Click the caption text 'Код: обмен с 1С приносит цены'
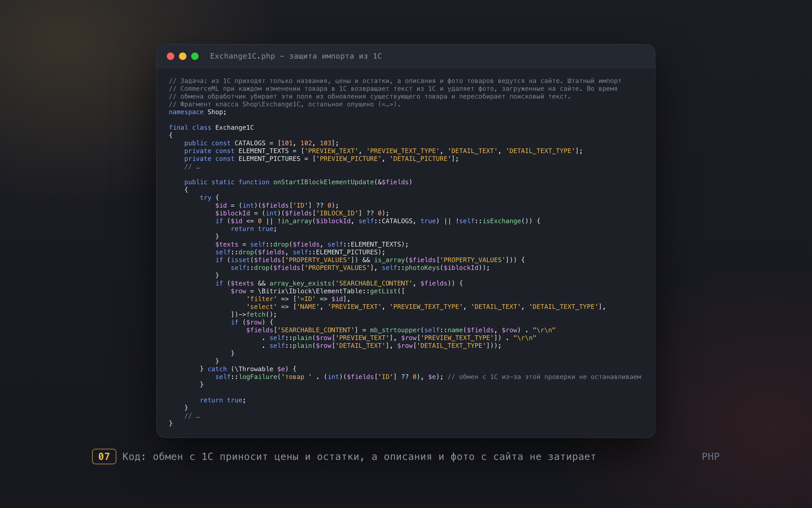This screenshot has width=812, height=508. tap(210, 457)
